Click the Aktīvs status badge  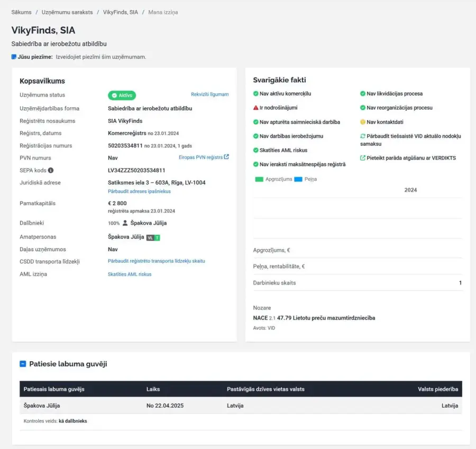tap(122, 95)
